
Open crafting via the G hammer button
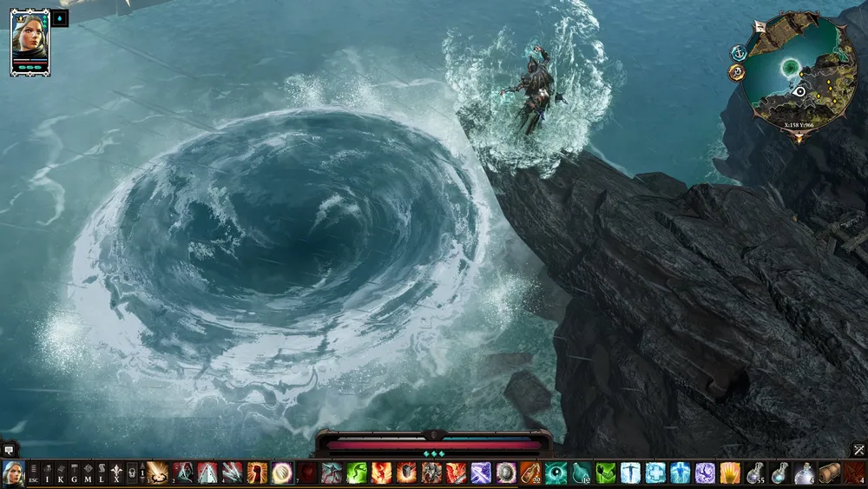tap(74, 473)
